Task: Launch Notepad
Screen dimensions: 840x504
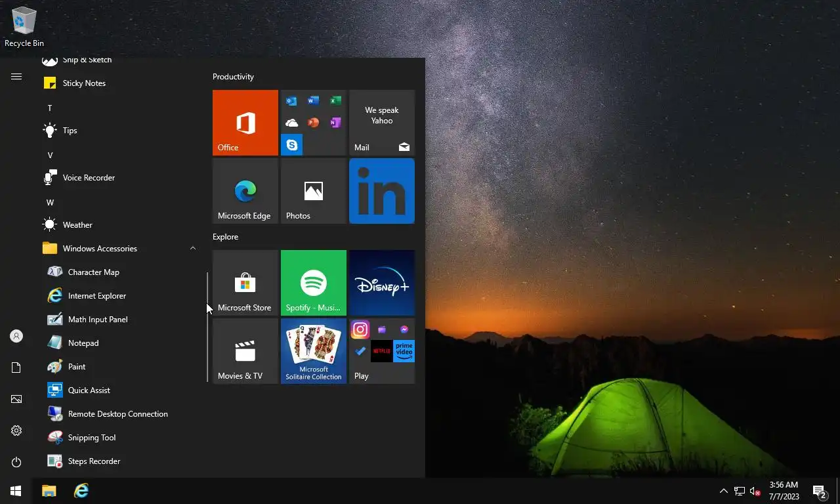Action: 118,343
